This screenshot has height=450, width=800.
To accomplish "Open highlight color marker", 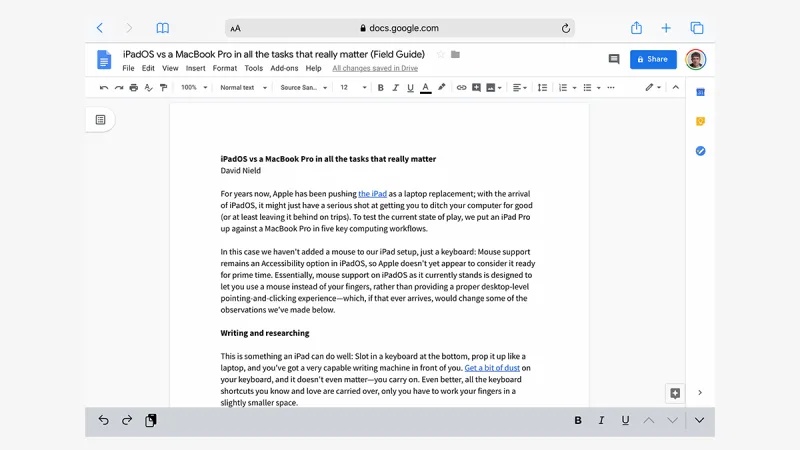I will (441, 87).
